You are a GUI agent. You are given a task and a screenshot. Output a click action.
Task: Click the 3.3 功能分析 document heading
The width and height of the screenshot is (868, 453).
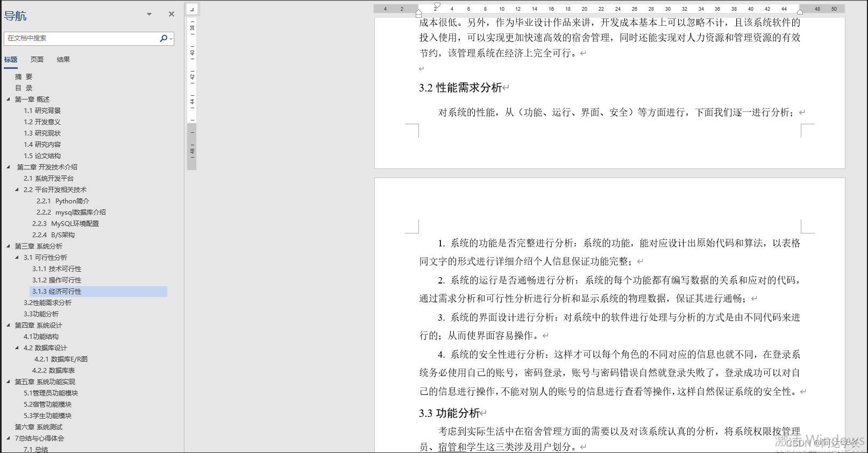450,413
